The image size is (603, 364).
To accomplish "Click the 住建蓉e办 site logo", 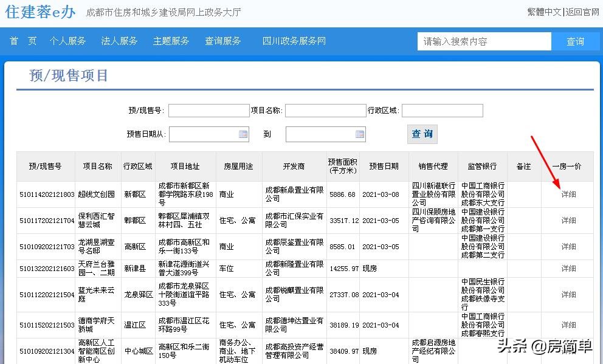I will pyautogui.click(x=38, y=13).
